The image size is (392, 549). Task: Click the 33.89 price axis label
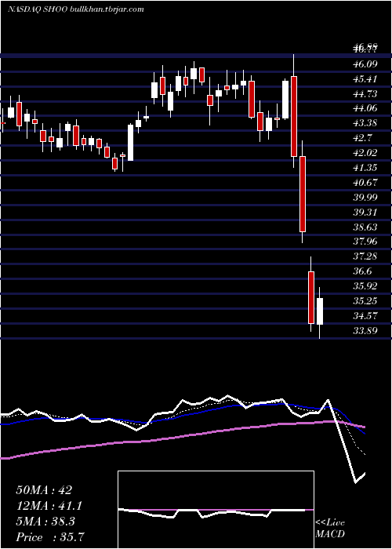pos(365,330)
